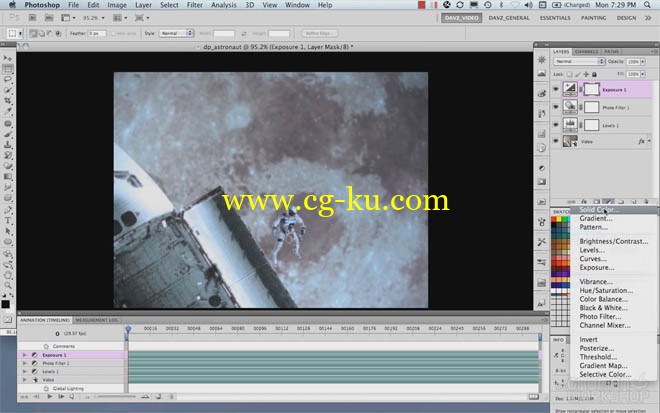660x413 pixels.
Task: Expand the Video timeline track
Action: (24, 380)
